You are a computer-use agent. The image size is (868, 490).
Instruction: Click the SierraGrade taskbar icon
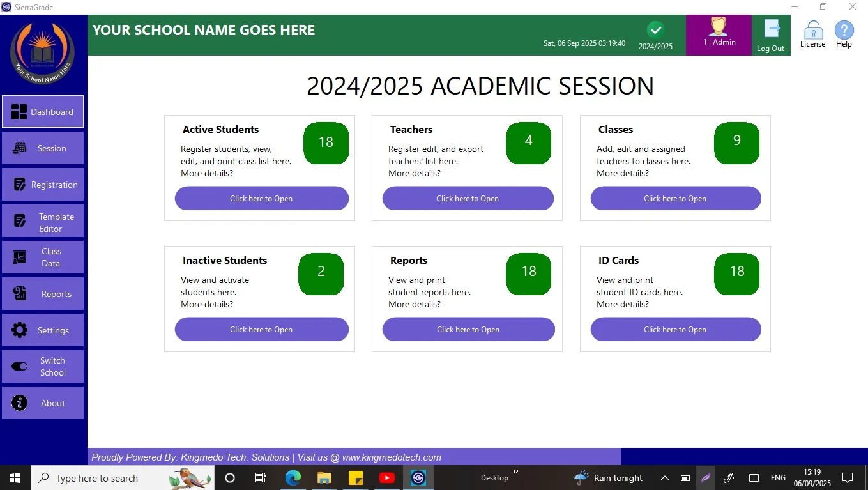point(418,478)
